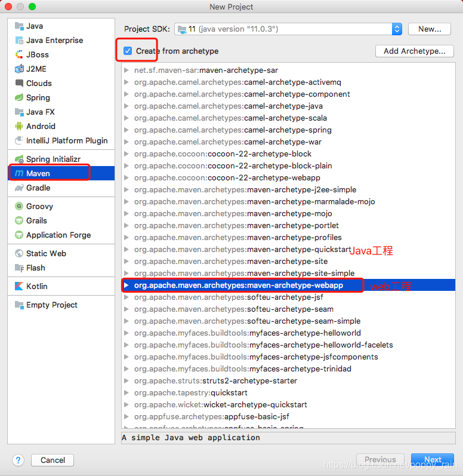Select maven-archetype-site-simple row
This screenshot has height=476, width=463.
[x=288, y=273]
